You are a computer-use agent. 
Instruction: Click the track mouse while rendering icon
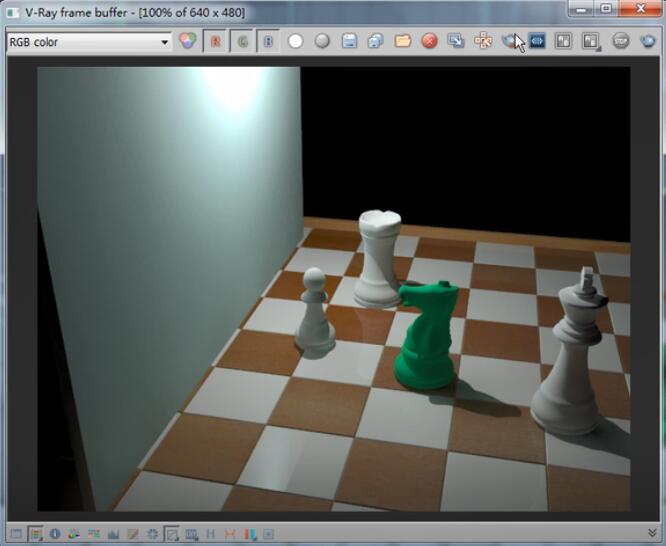click(483, 42)
